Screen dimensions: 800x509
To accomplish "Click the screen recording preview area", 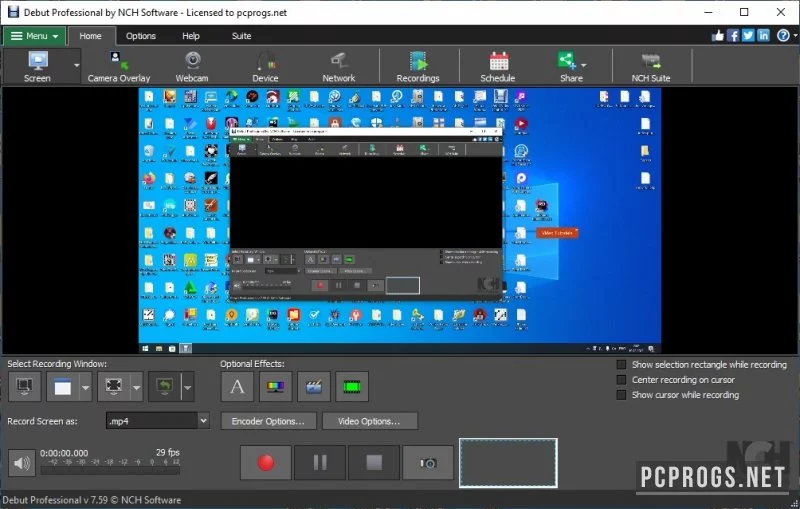I will (400, 220).
